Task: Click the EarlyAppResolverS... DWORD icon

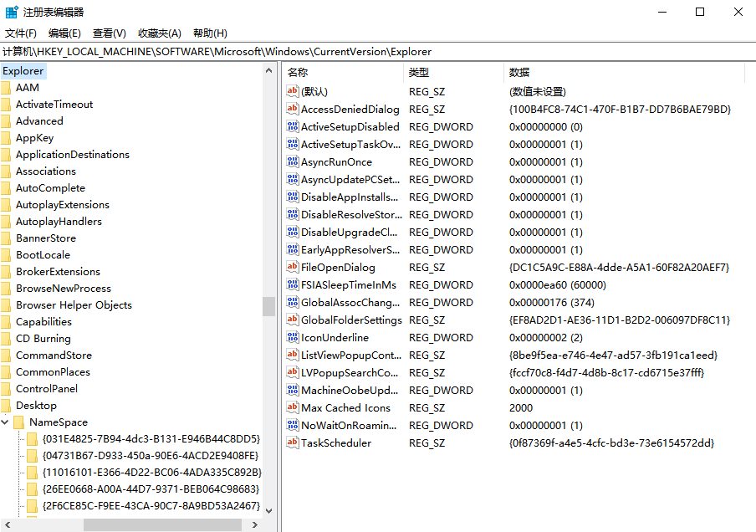Action: (292, 249)
